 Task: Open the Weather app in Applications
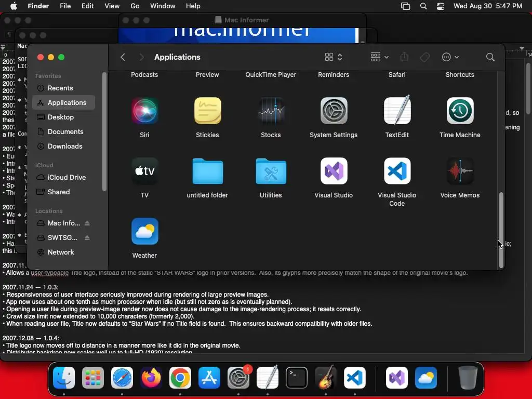click(x=144, y=231)
